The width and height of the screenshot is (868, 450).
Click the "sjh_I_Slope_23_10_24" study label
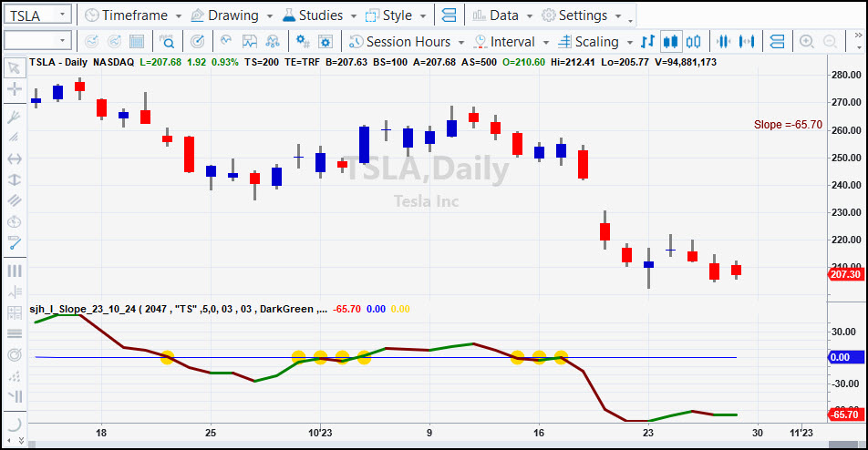[82, 309]
